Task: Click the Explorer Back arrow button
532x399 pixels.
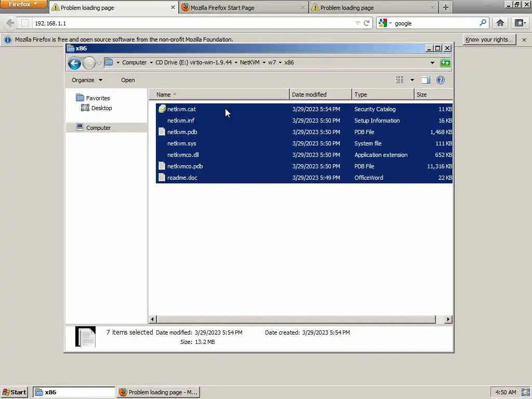Action: [74, 63]
